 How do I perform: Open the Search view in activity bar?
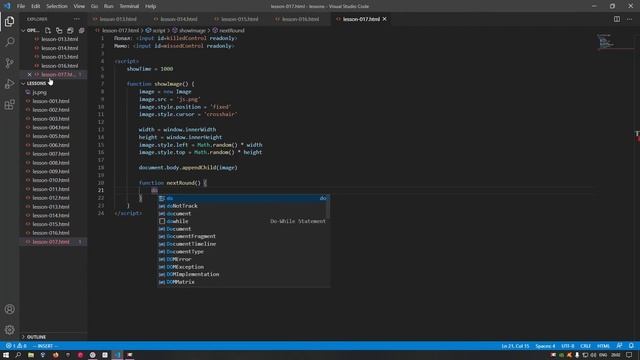9,42
